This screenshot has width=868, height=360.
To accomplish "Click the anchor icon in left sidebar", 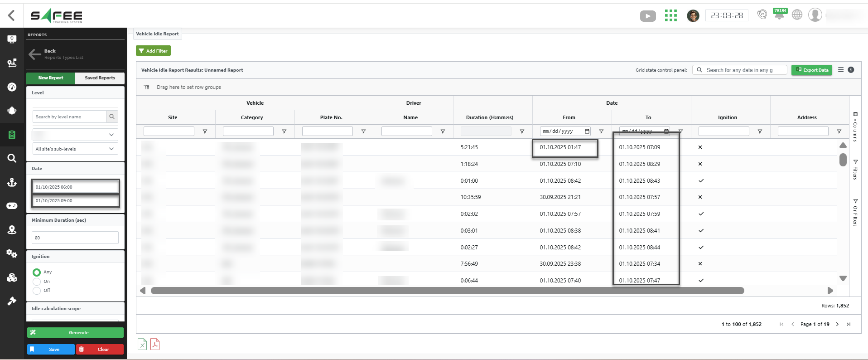I will tap(12, 182).
